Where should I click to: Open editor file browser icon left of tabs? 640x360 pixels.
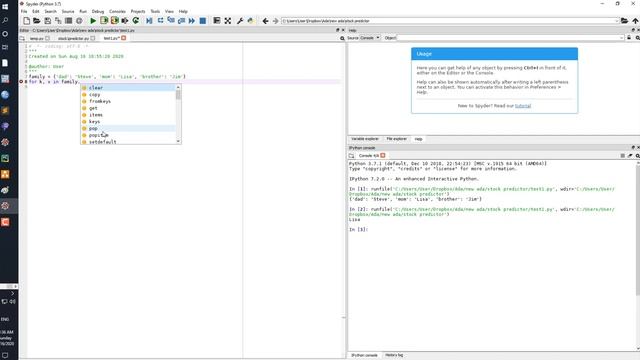click(22, 38)
